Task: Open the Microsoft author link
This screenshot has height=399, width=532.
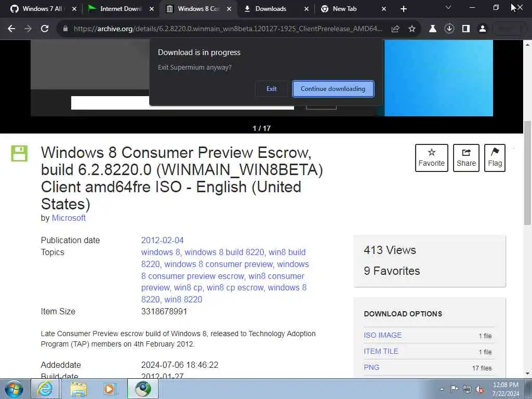Action: point(69,218)
